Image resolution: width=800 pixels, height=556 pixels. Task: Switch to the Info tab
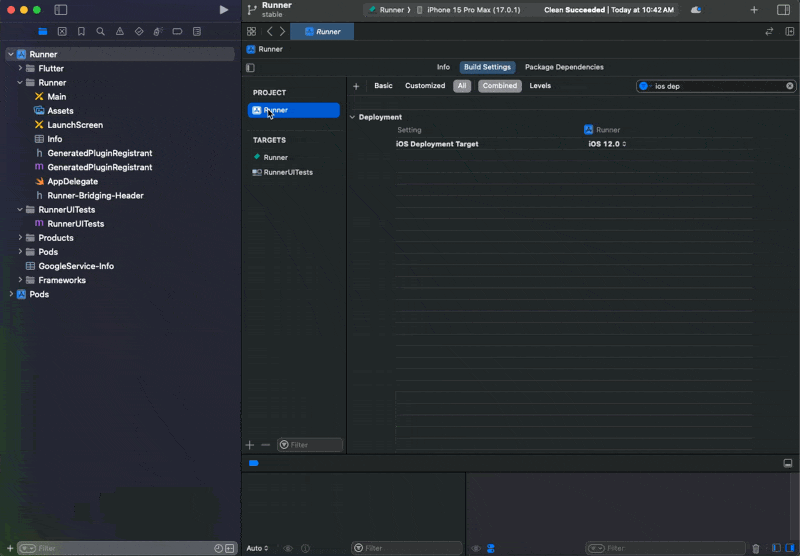[x=443, y=67]
